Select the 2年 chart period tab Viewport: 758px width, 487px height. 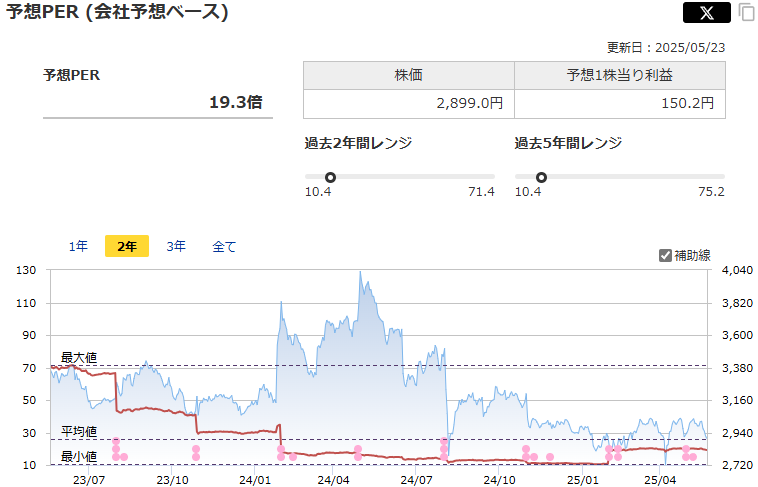click(x=127, y=246)
